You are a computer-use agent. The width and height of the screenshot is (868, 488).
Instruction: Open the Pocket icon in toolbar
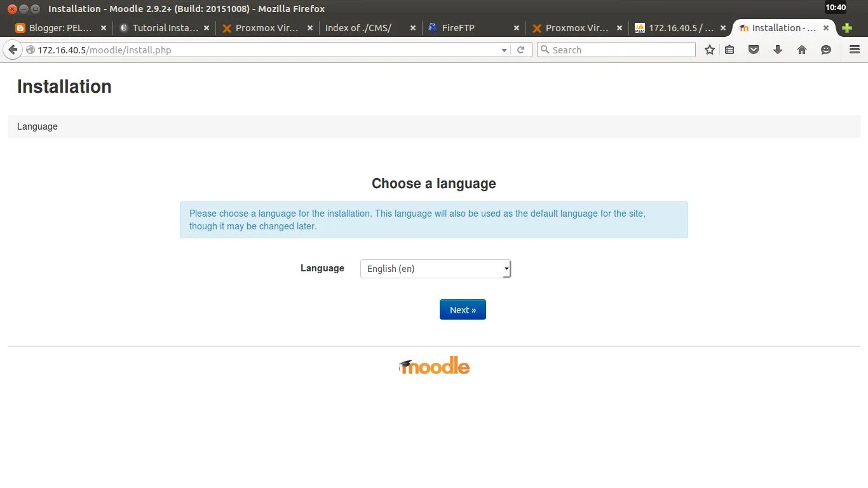click(754, 50)
